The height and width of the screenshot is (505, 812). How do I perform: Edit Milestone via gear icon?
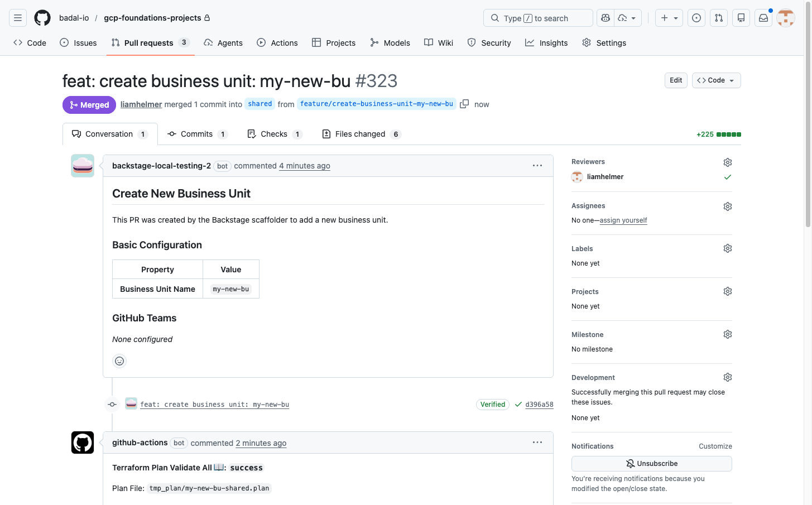point(728,334)
